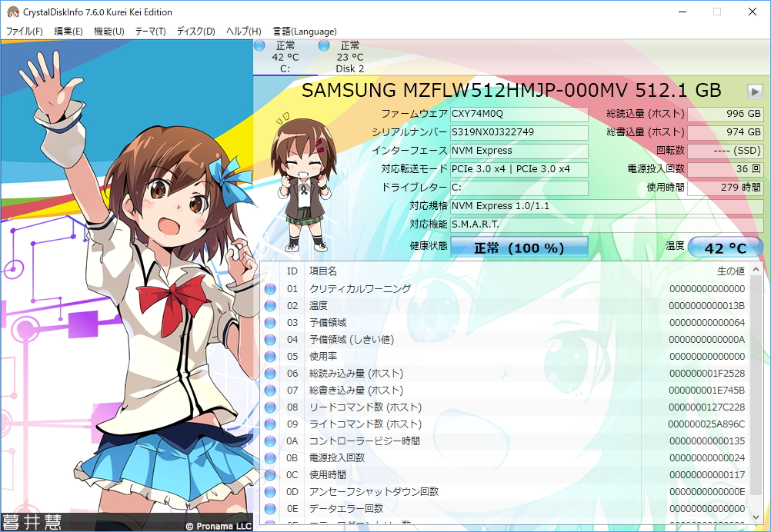The image size is (771, 532).
Task: Click status icon of row 03 予備領域
Action: (x=270, y=323)
